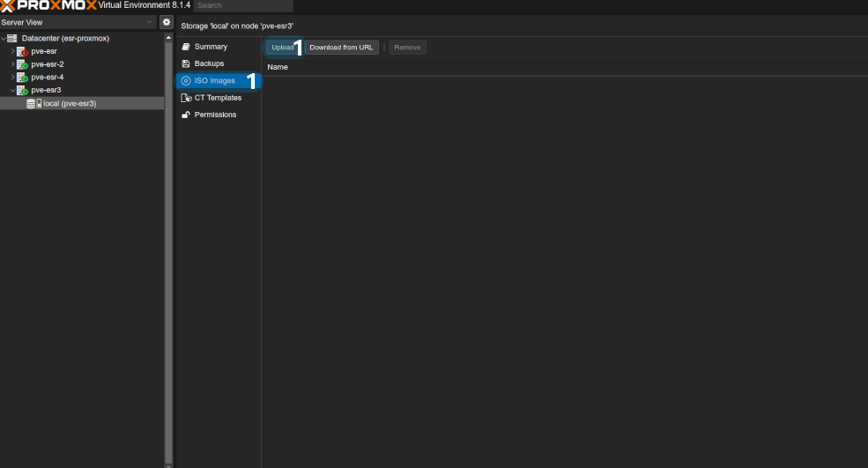The height and width of the screenshot is (468, 868).
Task: Click the Summary book icon
Action: coord(186,47)
